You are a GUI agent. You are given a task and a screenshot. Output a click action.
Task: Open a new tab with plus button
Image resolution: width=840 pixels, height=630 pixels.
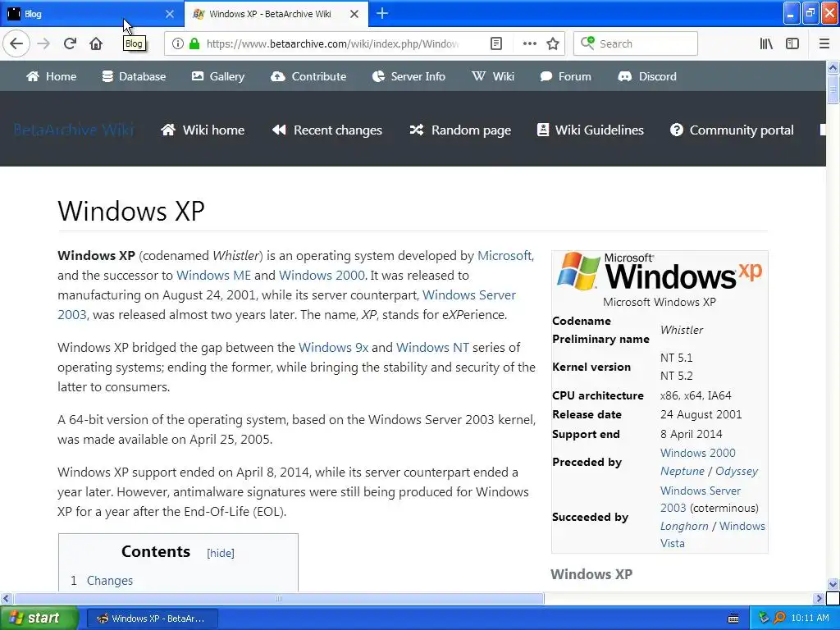coord(382,13)
